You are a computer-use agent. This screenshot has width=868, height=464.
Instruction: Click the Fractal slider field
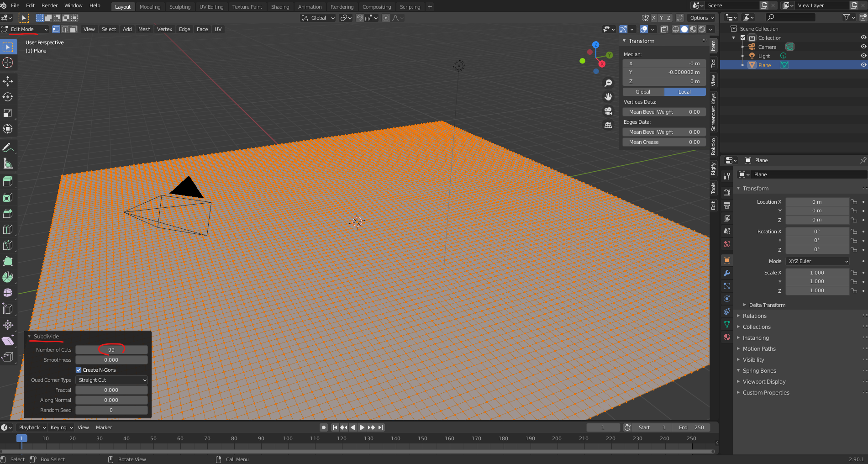(x=111, y=390)
